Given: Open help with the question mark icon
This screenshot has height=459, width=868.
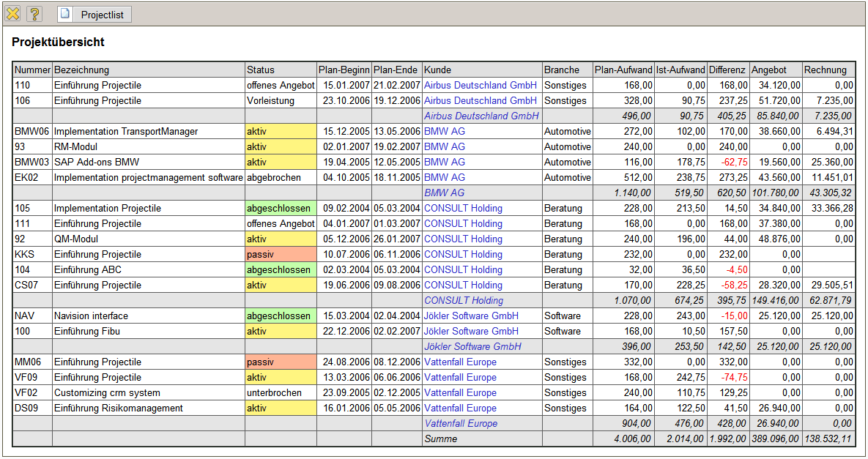Looking at the screenshot, I should 34,14.
